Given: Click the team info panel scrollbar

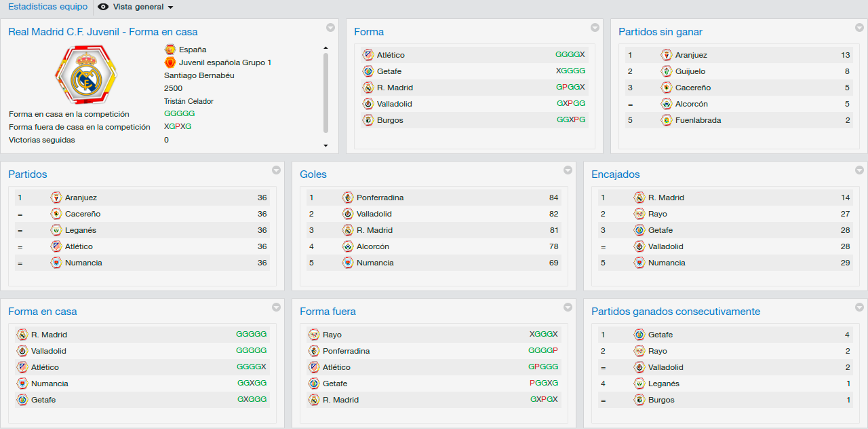Looking at the screenshot, I should click(x=325, y=93).
